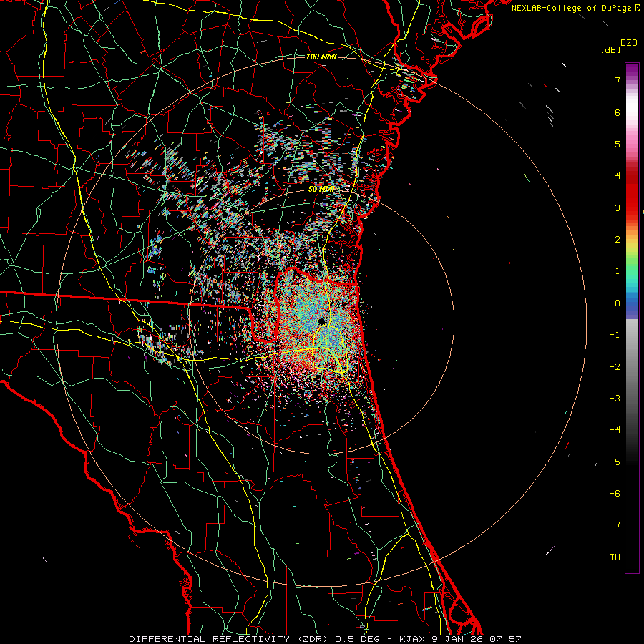Select the -3 value on color scale
Viewport: 644px width, 644px height.
pos(615,399)
